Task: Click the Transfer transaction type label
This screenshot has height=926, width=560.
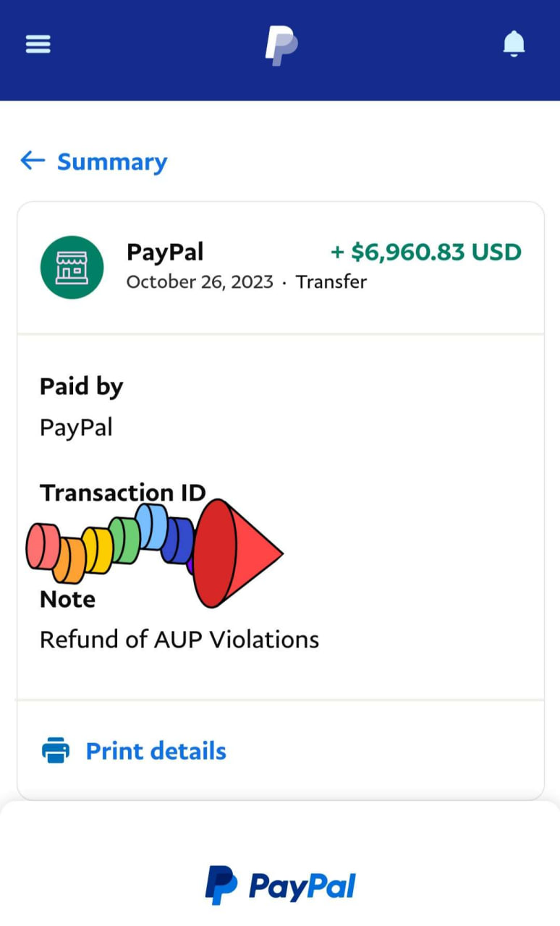Action: tap(331, 281)
